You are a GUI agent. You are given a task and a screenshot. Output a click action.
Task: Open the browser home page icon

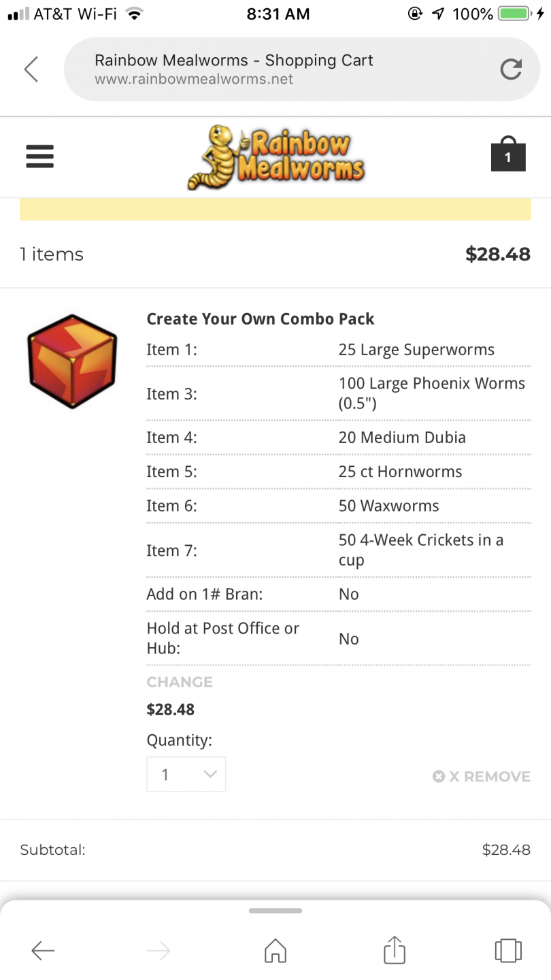click(275, 950)
